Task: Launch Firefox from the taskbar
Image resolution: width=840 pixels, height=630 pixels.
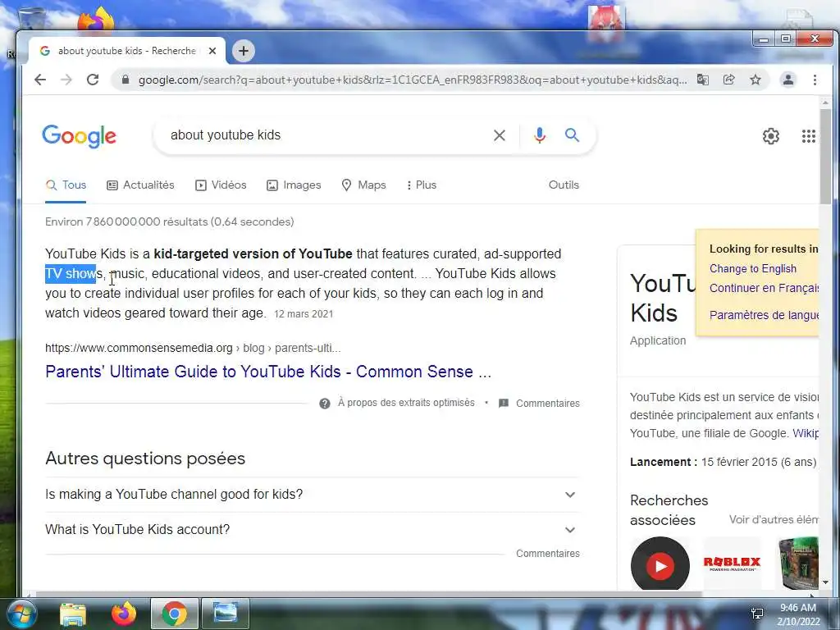Action: 124,614
